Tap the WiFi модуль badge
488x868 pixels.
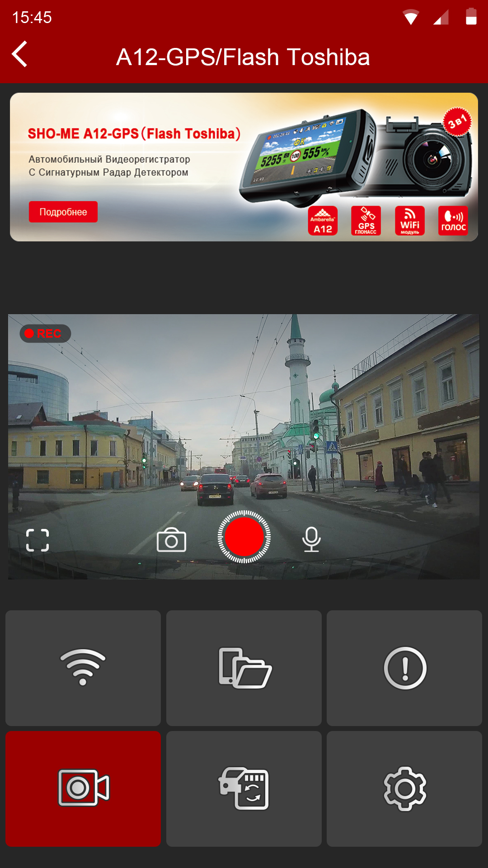[410, 221]
